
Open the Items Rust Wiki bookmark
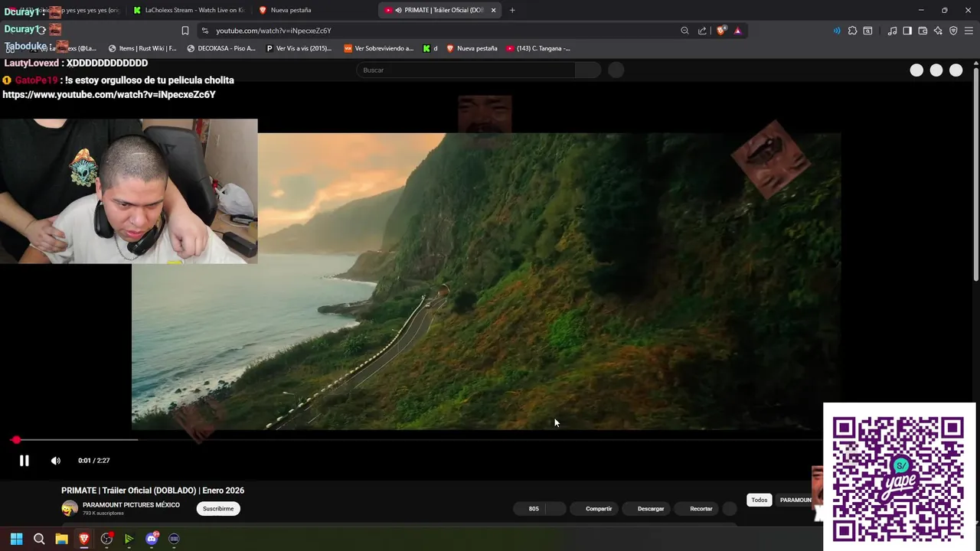142,48
